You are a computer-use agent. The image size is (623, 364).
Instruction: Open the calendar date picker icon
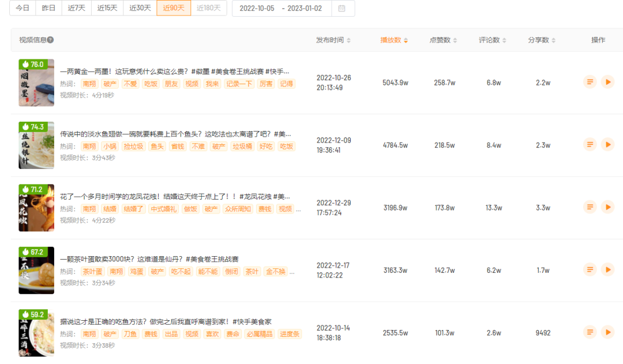tap(341, 8)
